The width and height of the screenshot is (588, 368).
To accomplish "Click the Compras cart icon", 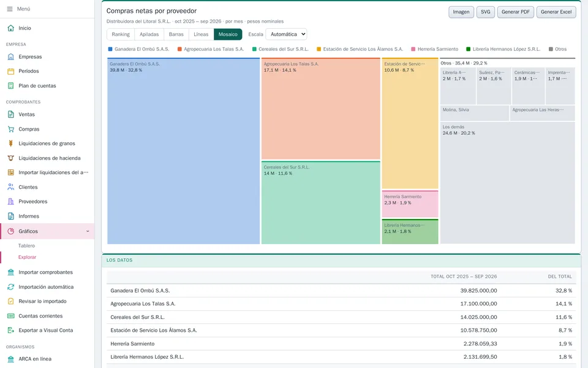I will [x=11, y=129].
